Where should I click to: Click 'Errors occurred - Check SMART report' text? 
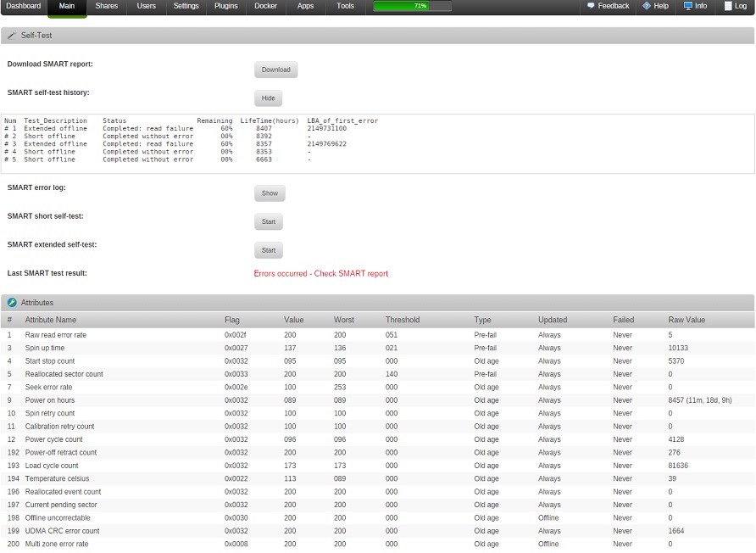click(320, 274)
